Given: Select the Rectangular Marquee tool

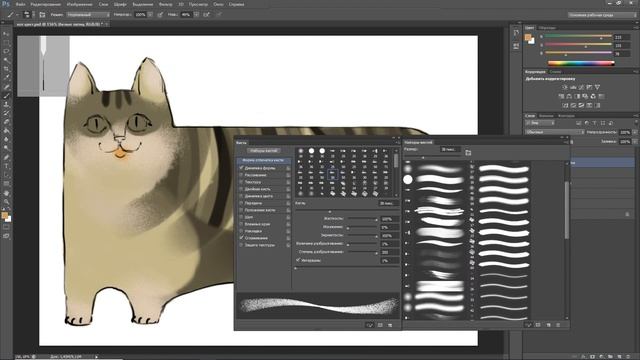Looking at the screenshot, I should [6, 43].
